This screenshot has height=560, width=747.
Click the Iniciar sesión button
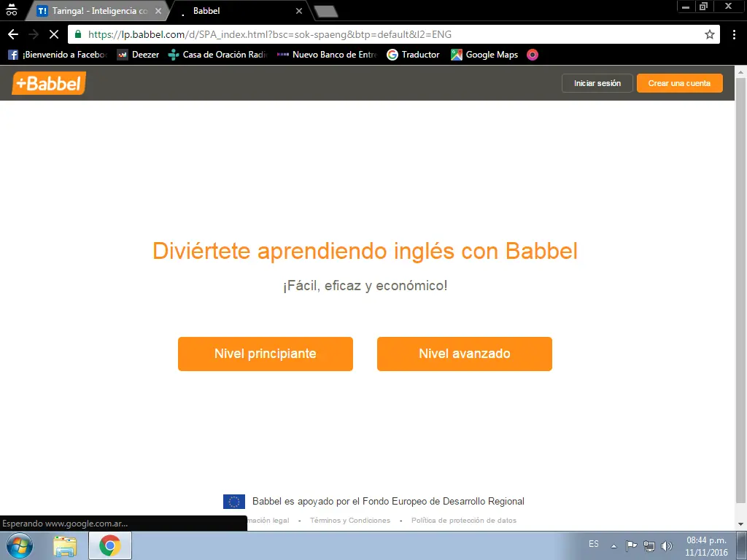tap(597, 83)
